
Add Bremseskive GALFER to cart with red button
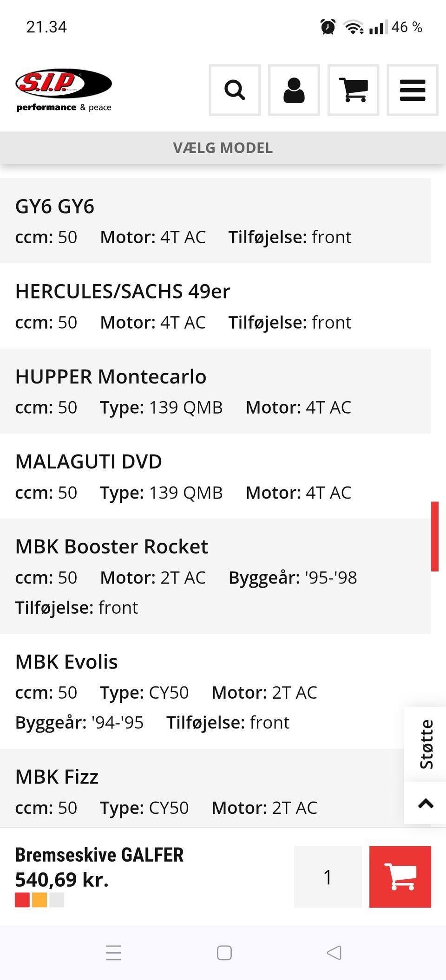pyautogui.click(x=400, y=876)
